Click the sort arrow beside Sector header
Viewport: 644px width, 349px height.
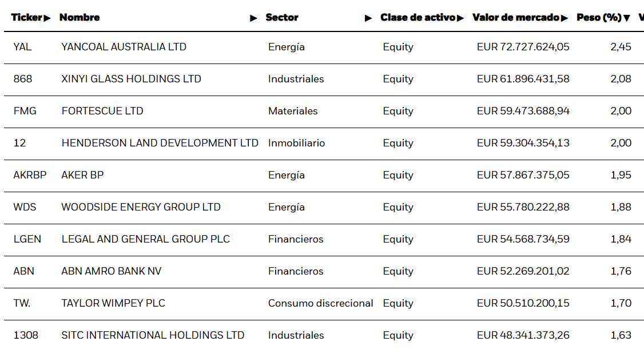(368, 18)
